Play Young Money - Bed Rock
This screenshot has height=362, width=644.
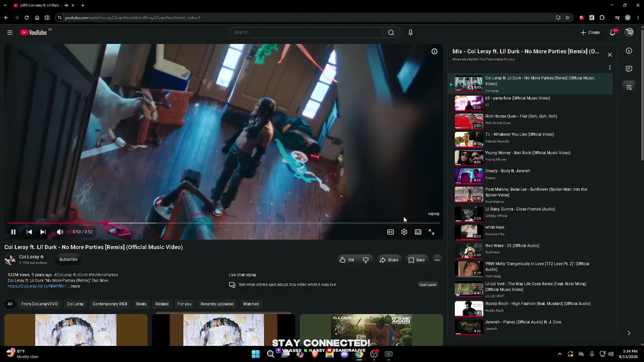[x=531, y=157]
